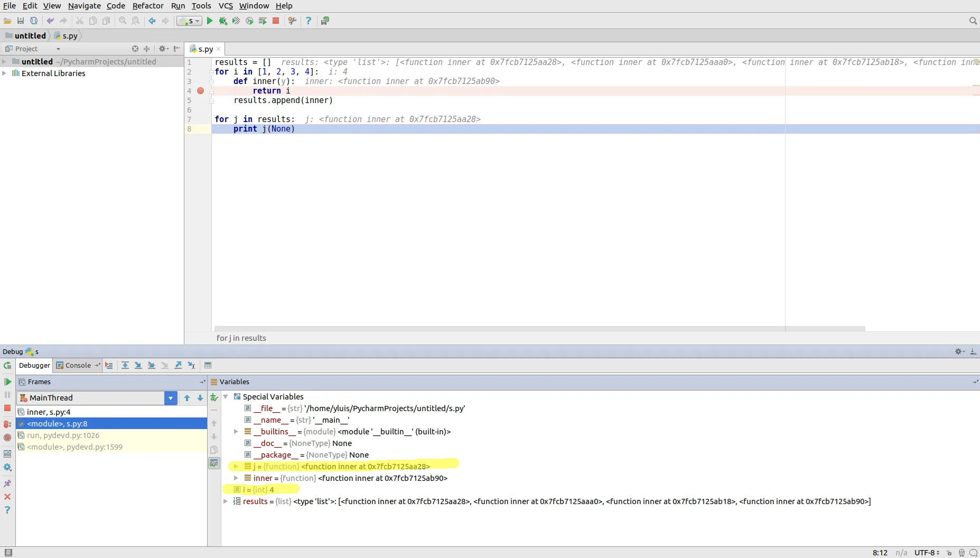980x558 pixels.
Task: Click the s.py breadcrumb in navigation bar
Action: [x=66, y=36]
